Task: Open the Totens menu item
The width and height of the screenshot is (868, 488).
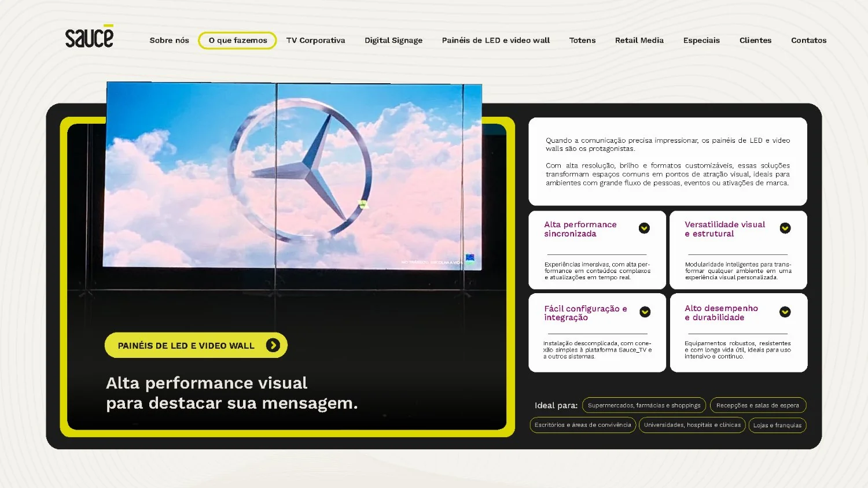Action: (582, 40)
